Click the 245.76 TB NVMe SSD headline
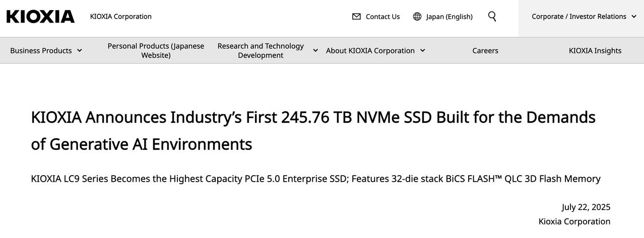The image size is (644, 238). 313,130
